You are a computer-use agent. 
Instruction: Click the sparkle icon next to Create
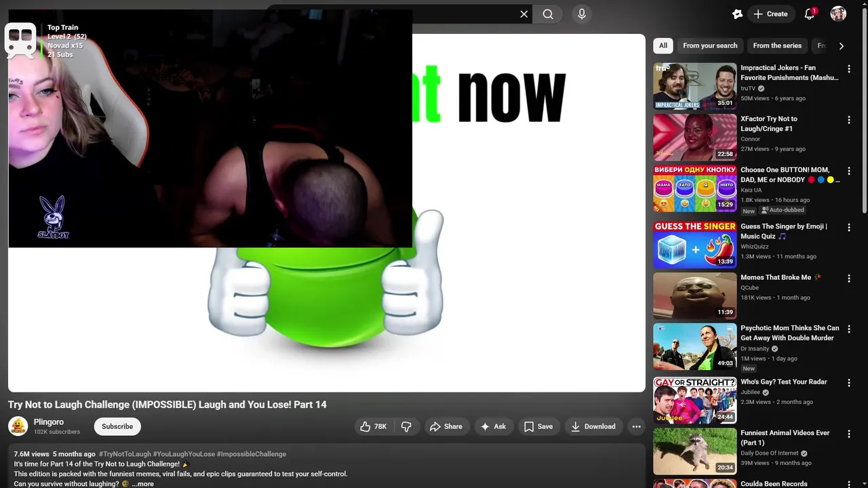[x=737, y=14]
